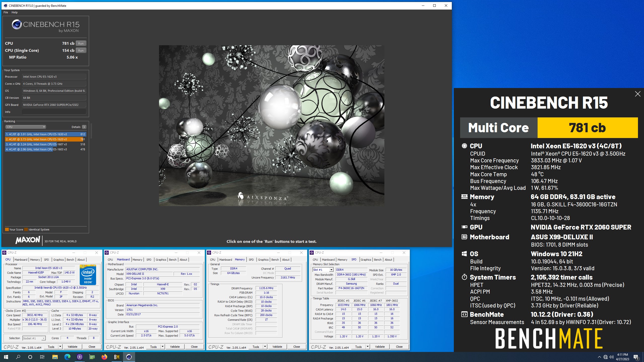644x362 pixels.
Task: Click title icon of CPU-Z CPU-tab window
Action: pos(4,253)
